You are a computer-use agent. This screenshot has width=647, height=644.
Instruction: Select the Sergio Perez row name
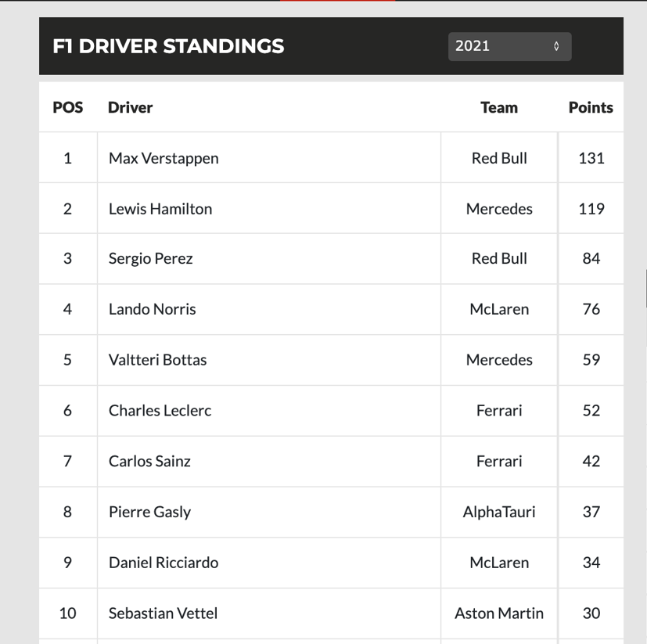(x=150, y=259)
